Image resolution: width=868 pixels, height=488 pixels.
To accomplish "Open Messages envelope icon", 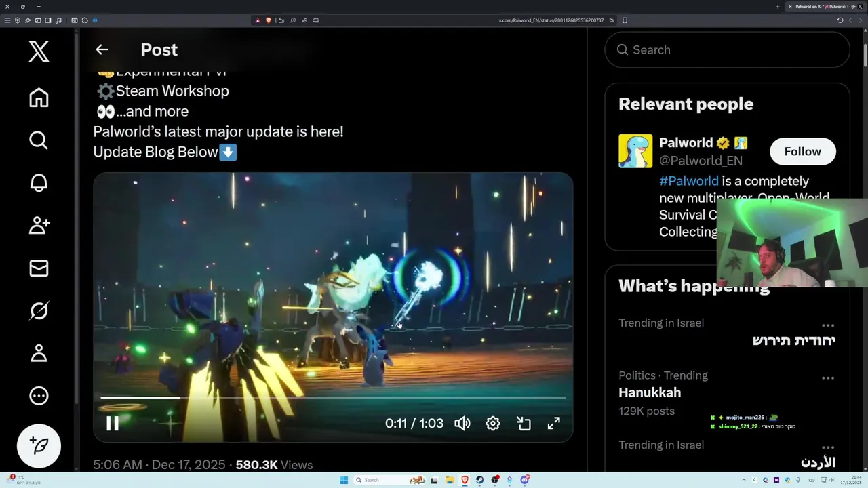I will pos(39,268).
